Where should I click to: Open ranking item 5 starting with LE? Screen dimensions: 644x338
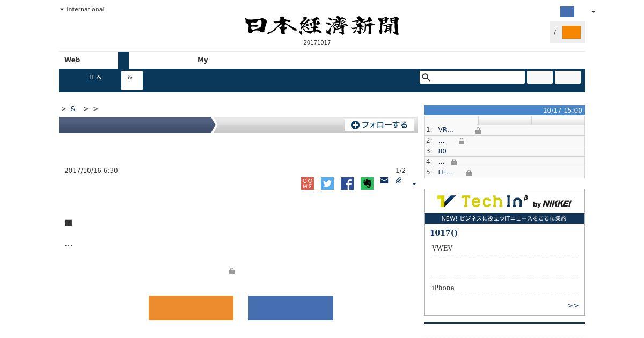click(445, 172)
